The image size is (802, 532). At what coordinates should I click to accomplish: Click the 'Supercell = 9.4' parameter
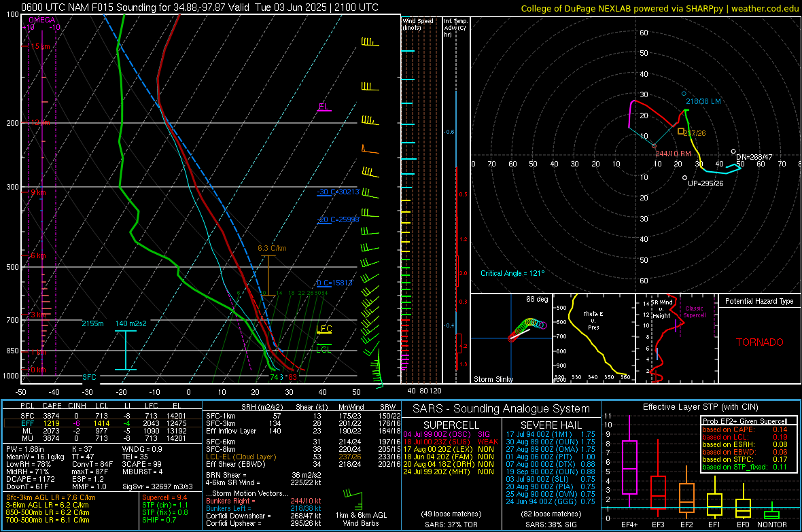coord(164,497)
